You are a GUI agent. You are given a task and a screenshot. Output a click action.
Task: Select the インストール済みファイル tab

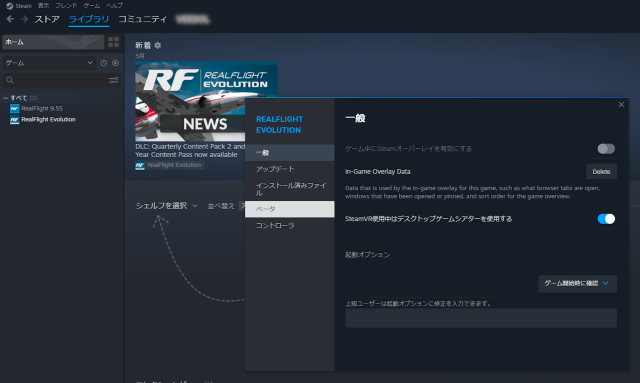pos(289,189)
